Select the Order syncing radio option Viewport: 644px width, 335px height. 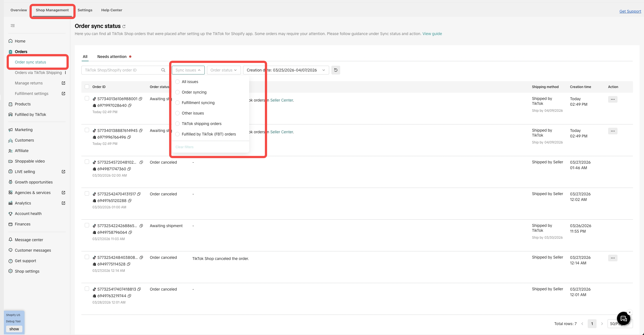coord(177,92)
